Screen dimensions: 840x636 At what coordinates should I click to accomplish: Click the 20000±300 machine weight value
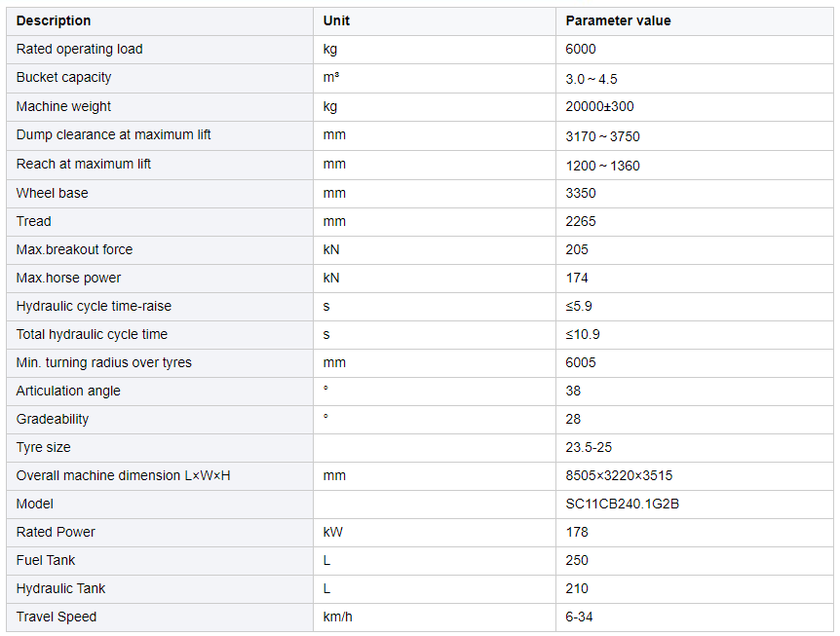tap(599, 106)
